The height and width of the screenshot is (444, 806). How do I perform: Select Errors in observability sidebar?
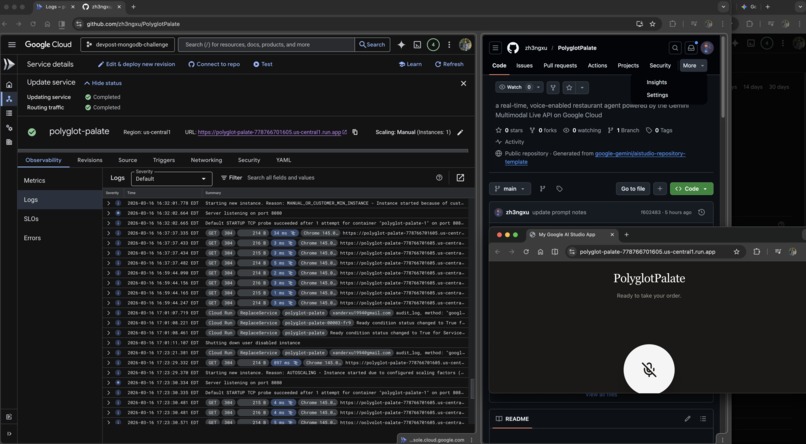pyautogui.click(x=32, y=238)
